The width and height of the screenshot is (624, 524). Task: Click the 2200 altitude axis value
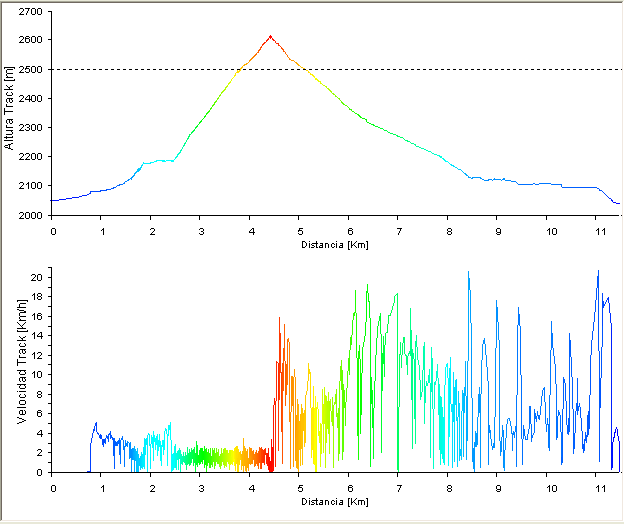tap(31, 157)
